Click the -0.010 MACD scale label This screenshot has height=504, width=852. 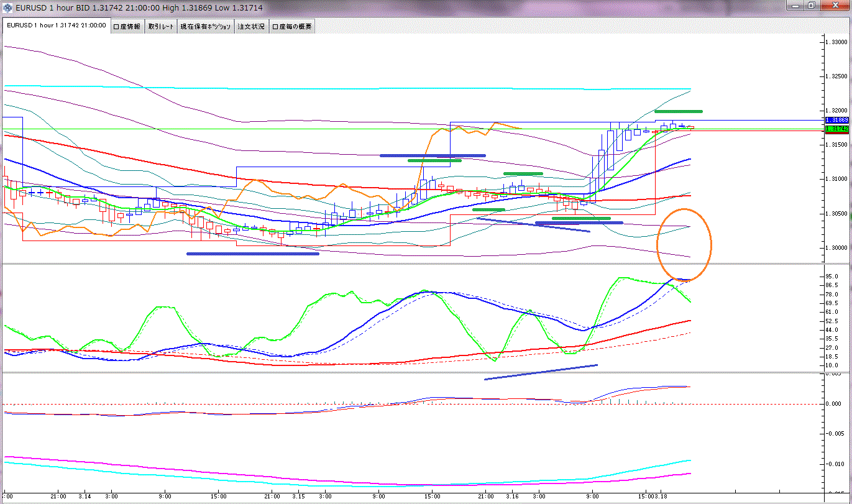834,464
